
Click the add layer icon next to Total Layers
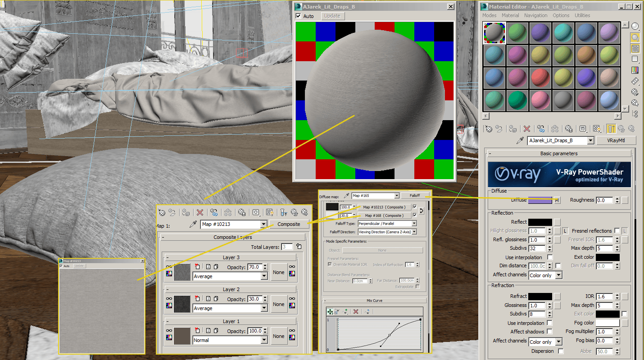point(299,247)
